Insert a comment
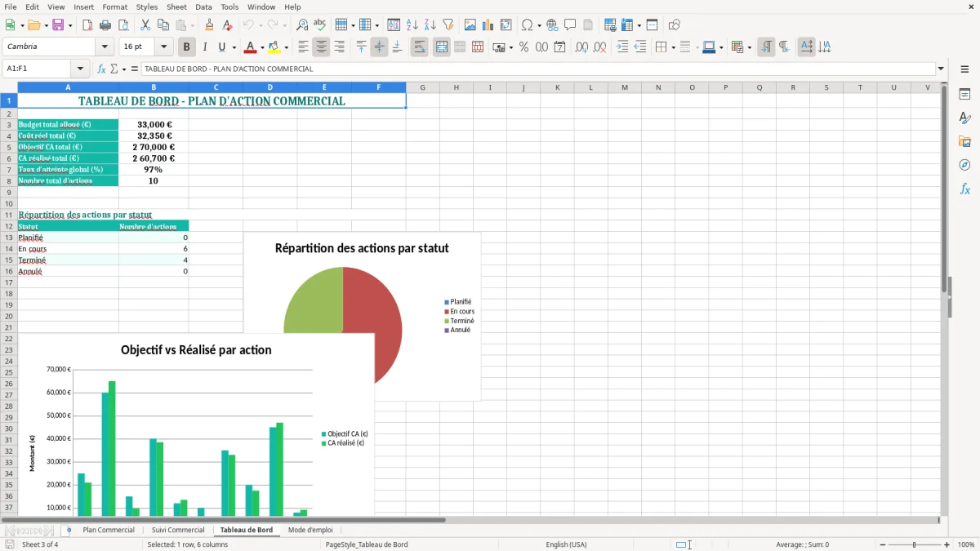The width and height of the screenshot is (980, 551). coord(570,25)
